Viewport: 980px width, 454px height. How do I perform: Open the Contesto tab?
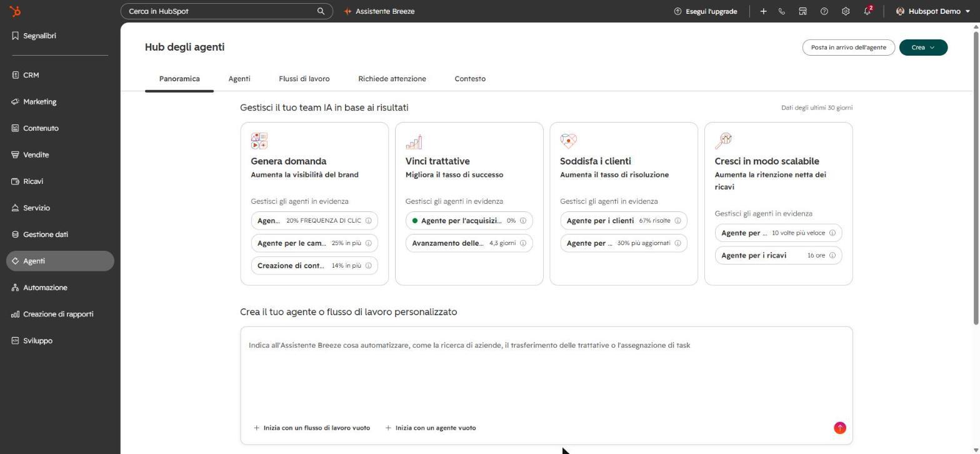470,79
